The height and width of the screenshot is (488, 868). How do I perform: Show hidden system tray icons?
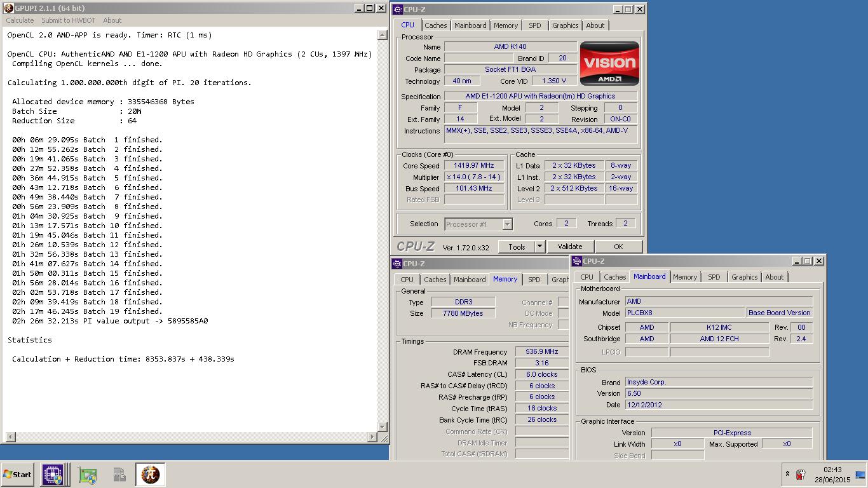coord(788,475)
